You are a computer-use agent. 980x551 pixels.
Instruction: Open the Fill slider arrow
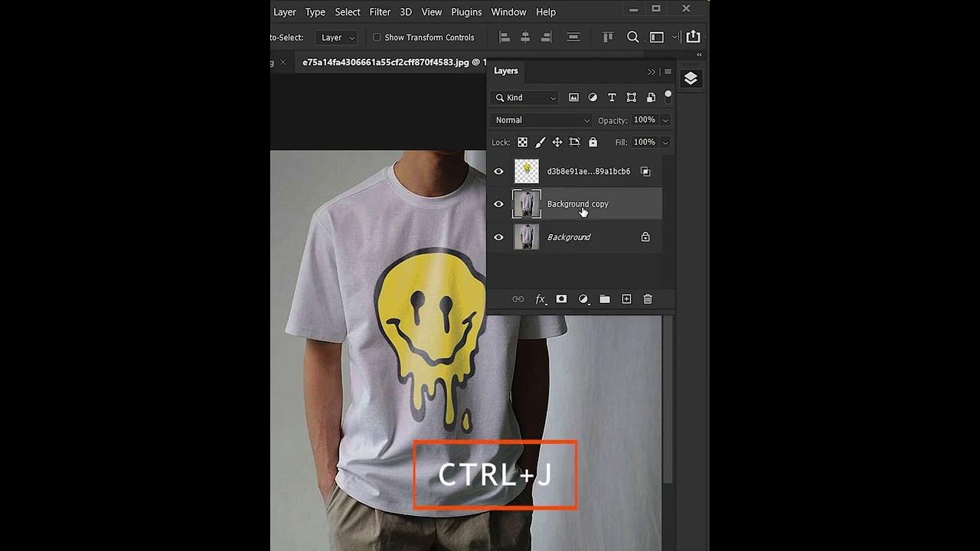pos(665,142)
